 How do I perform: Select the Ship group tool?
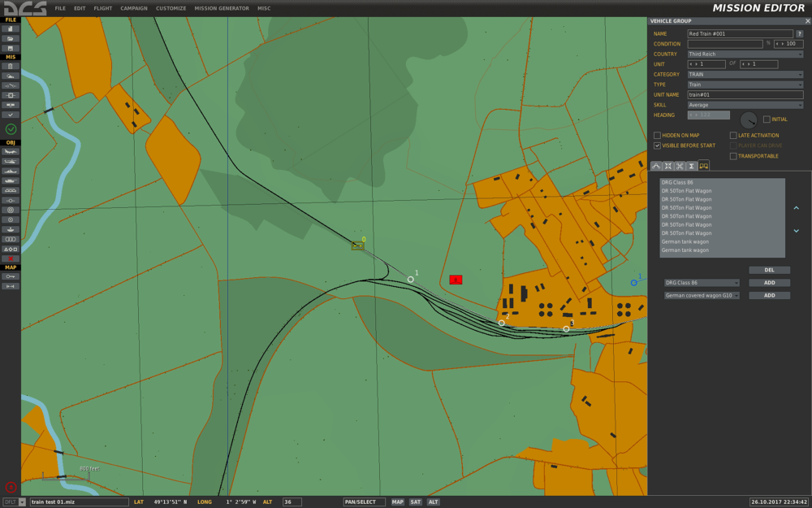coord(11,171)
